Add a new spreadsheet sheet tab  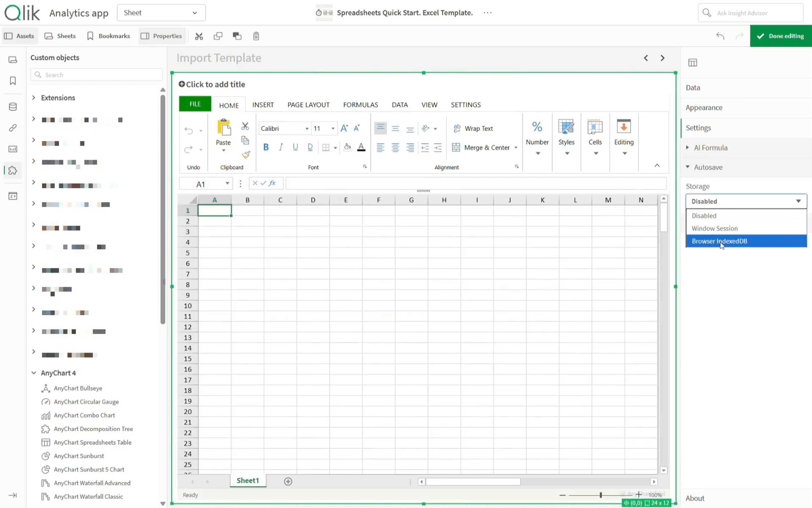coord(288,481)
